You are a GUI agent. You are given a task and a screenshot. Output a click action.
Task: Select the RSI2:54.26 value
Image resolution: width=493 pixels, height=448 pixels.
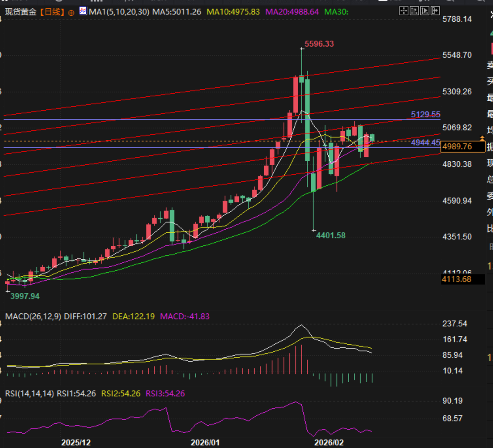point(121,393)
